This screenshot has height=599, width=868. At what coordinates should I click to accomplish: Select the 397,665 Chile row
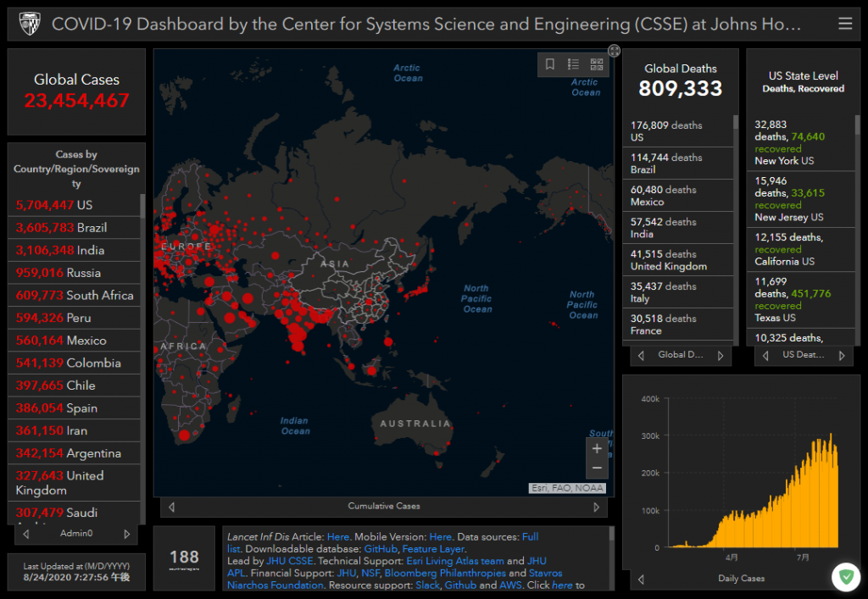coord(75,385)
